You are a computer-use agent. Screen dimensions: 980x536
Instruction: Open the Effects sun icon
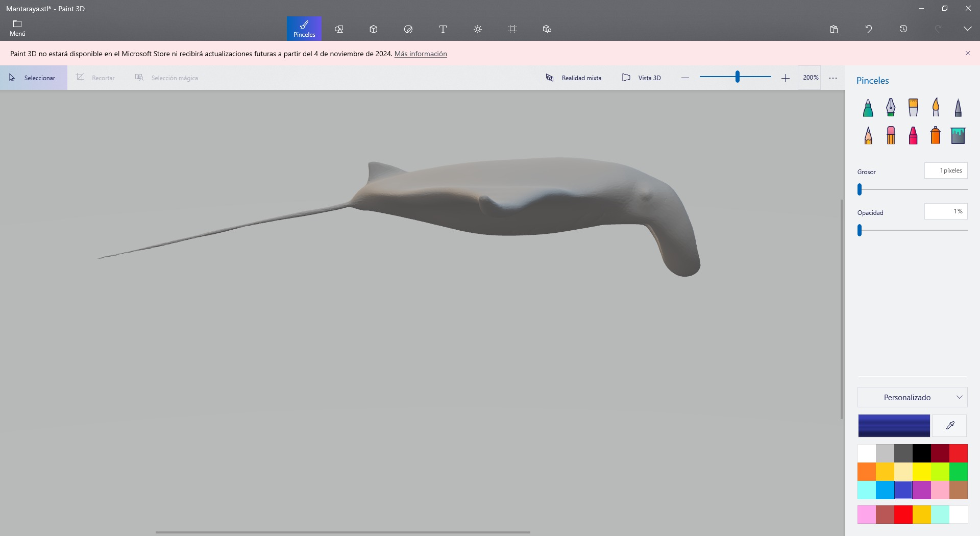click(x=478, y=29)
